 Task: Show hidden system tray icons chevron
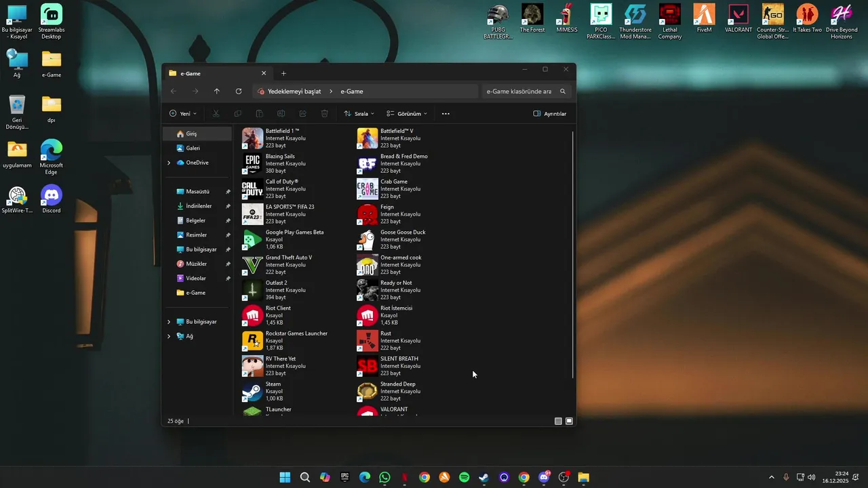pyautogui.click(x=771, y=477)
